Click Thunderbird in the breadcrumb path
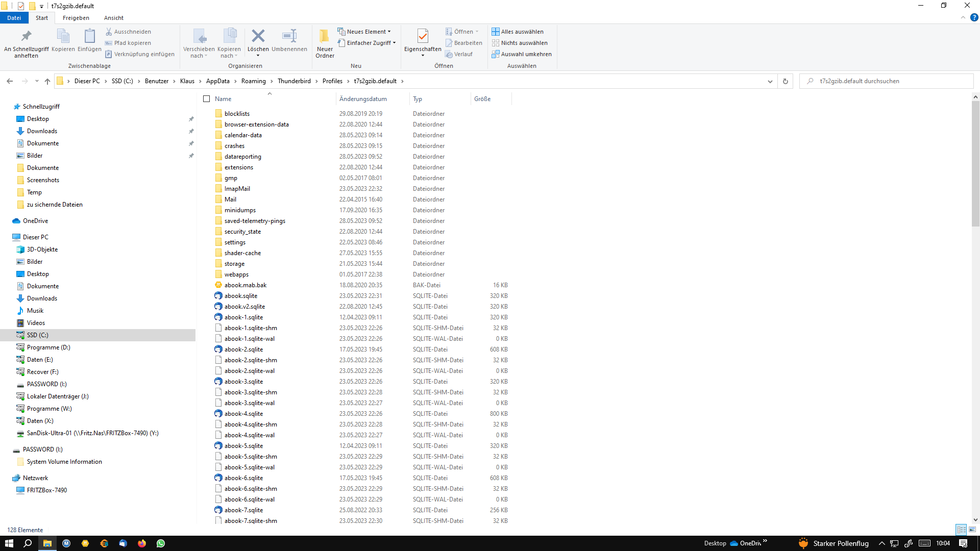The image size is (980, 551). point(294,81)
